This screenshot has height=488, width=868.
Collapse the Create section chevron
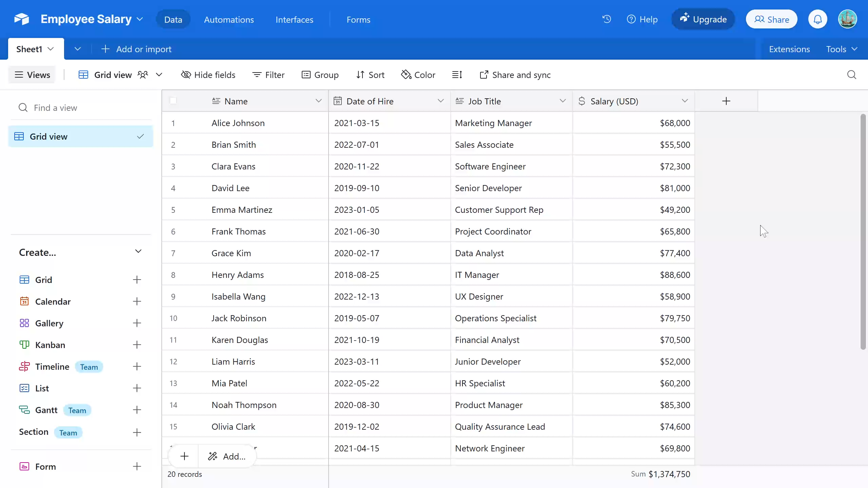[x=138, y=251]
